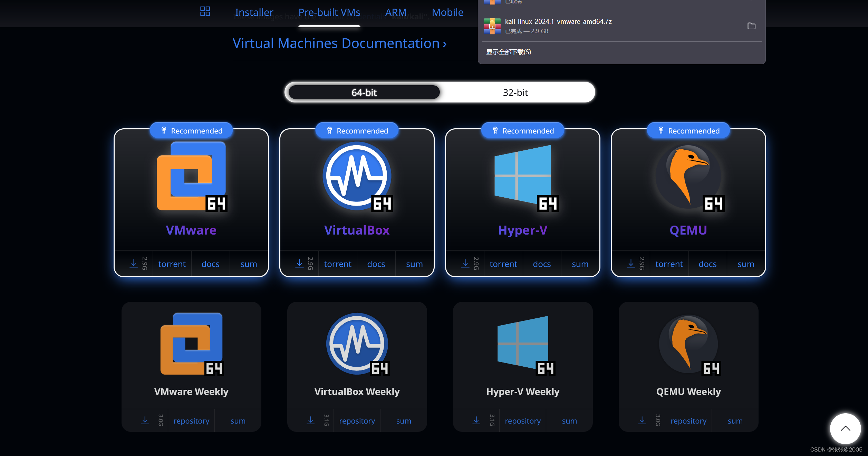Open docs link for VirtualBox card
The height and width of the screenshot is (456, 868).
pyautogui.click(x=376, y=264)
